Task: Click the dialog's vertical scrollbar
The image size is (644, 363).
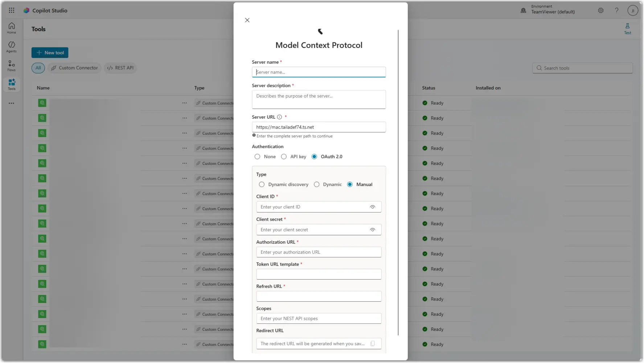Action: (x=398, y=183)
